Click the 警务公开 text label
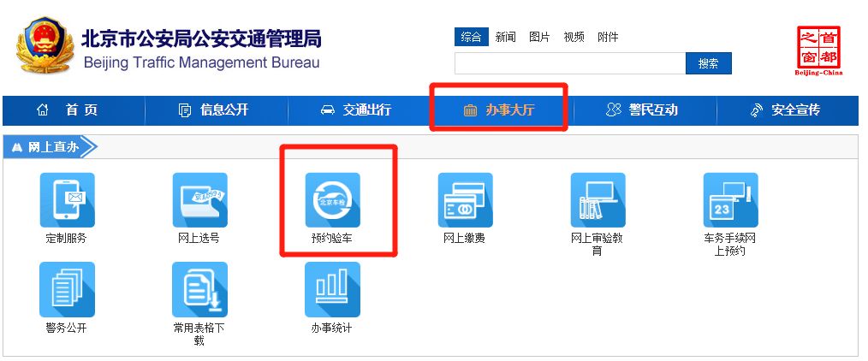 (x=67, y=328)
